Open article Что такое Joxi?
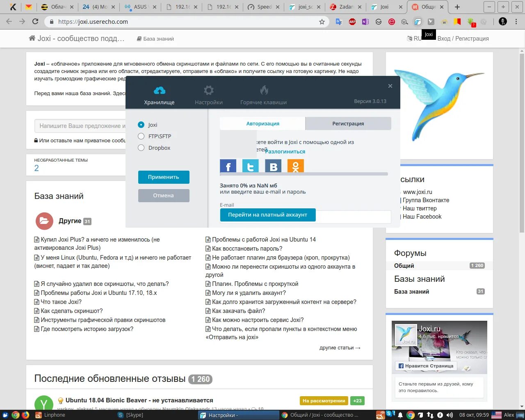The width and height of the screenshot is (525, 420). [61, 302]
